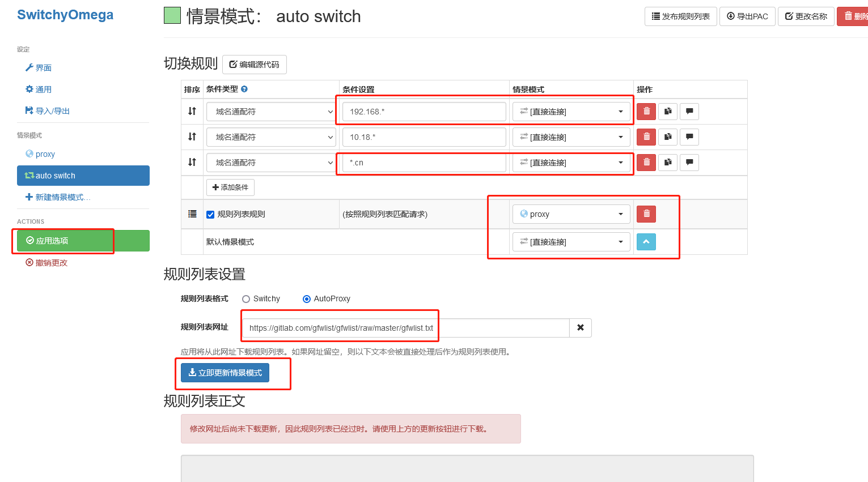The height and width of the screenshot is (482, 868).
Task: Click the rule list URL input field
Action: click(x=405, y=328)
